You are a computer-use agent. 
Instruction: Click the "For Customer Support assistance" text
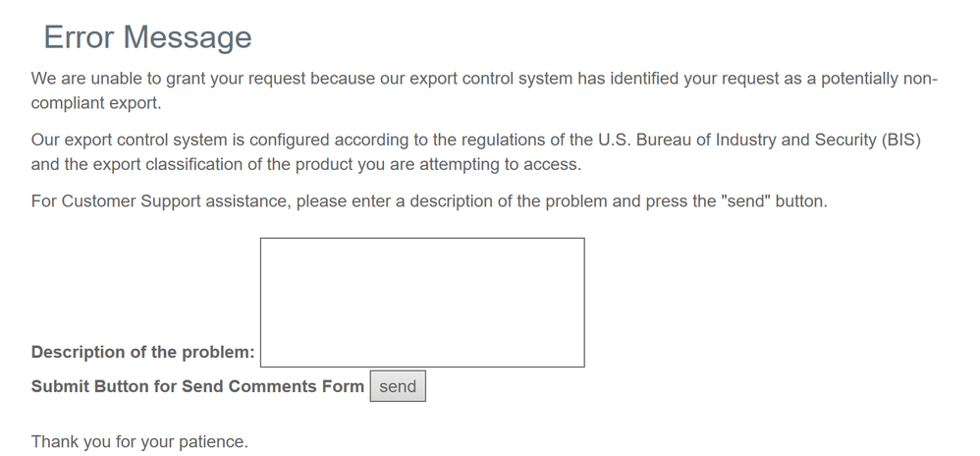pyautogui.click(x=159, y=201)
